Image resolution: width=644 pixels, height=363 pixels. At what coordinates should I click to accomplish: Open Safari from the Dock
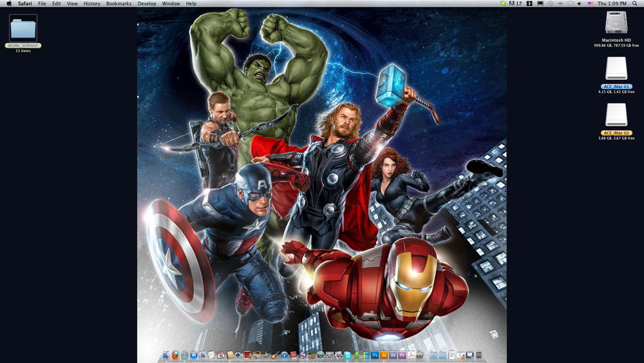click(185, 355)
